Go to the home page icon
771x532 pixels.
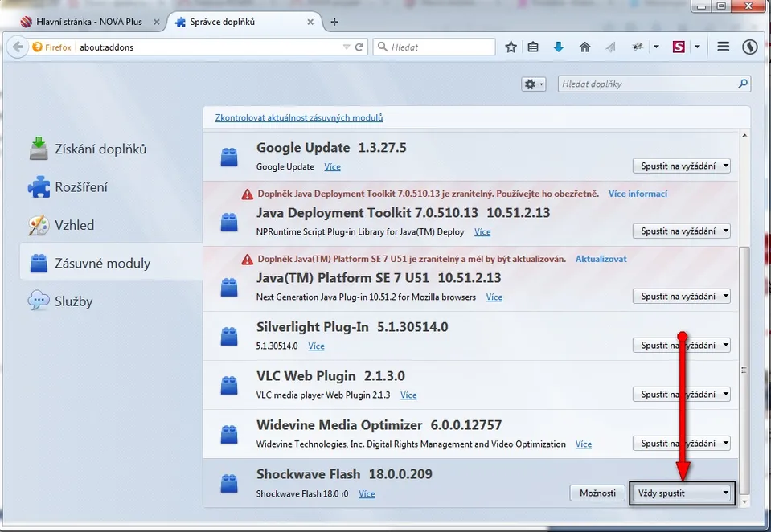tap(584, 47)
